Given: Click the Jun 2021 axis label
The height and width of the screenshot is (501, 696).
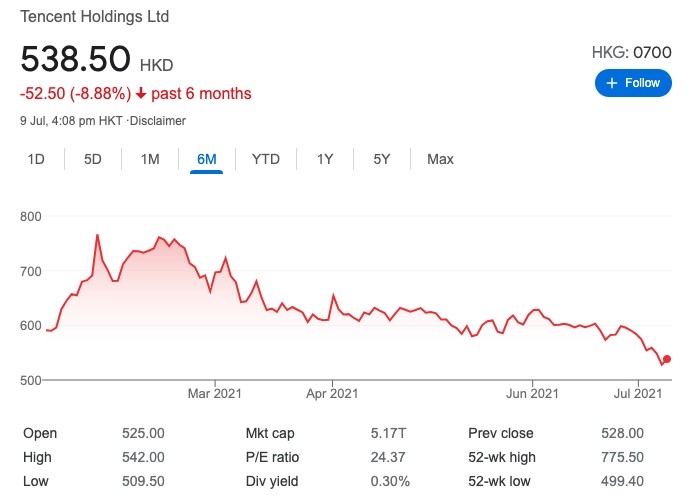Looking at the screenshot, I should coord(531,394).
